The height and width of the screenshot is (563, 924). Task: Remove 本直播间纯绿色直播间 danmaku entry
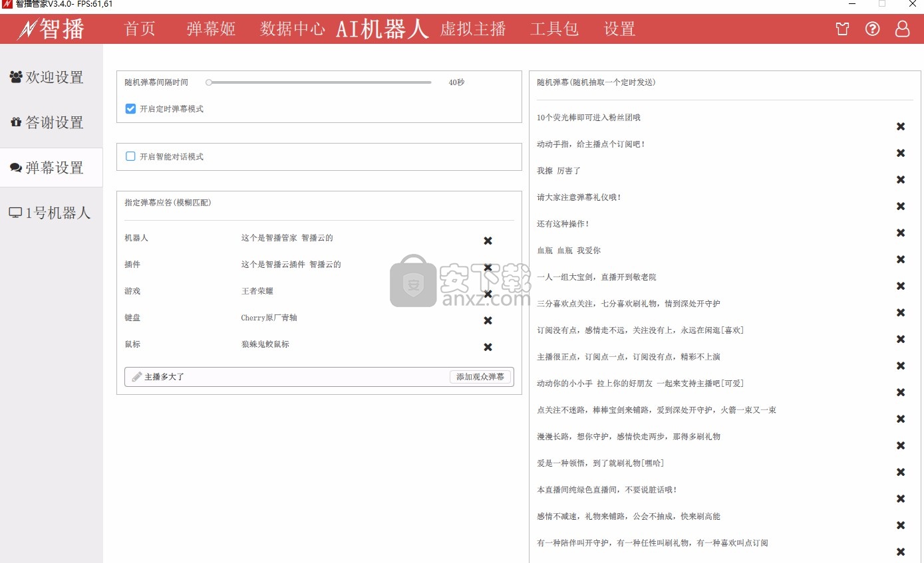[x=901, y=499]
